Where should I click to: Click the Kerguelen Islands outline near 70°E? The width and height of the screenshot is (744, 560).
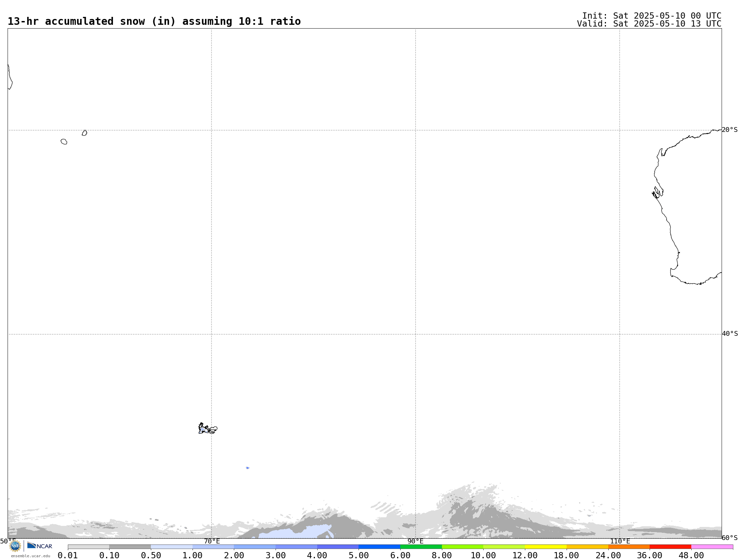click(208, 428)
